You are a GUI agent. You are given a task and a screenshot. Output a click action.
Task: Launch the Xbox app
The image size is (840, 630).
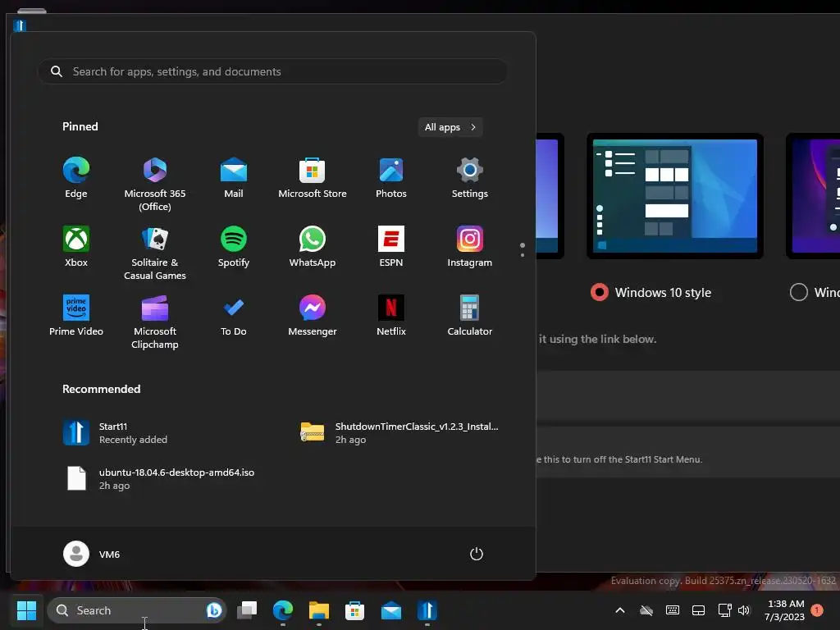(76, 247)
